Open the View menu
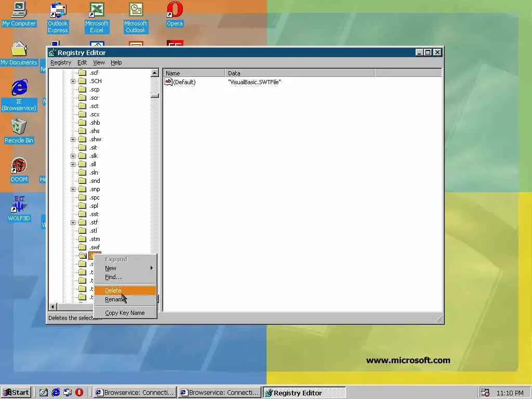The width and height of the screenshot is (532, 399). tap(99, 62)
